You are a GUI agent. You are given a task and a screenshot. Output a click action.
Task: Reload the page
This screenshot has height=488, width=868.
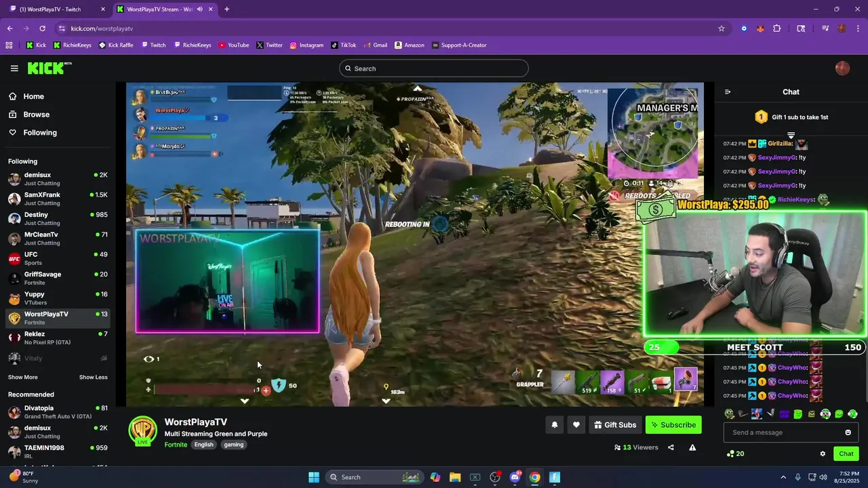click(42, 28)
